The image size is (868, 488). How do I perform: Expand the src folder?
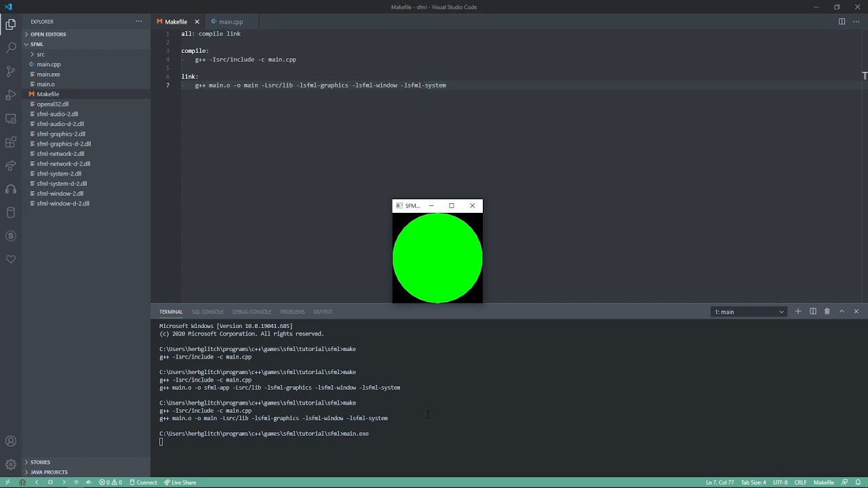tap(86, 54)
